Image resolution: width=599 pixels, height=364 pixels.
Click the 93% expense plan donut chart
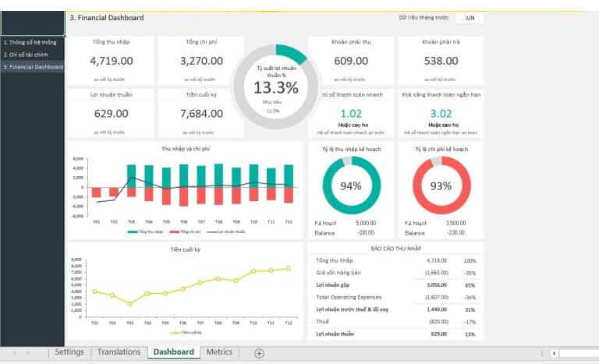pos(441,186)
